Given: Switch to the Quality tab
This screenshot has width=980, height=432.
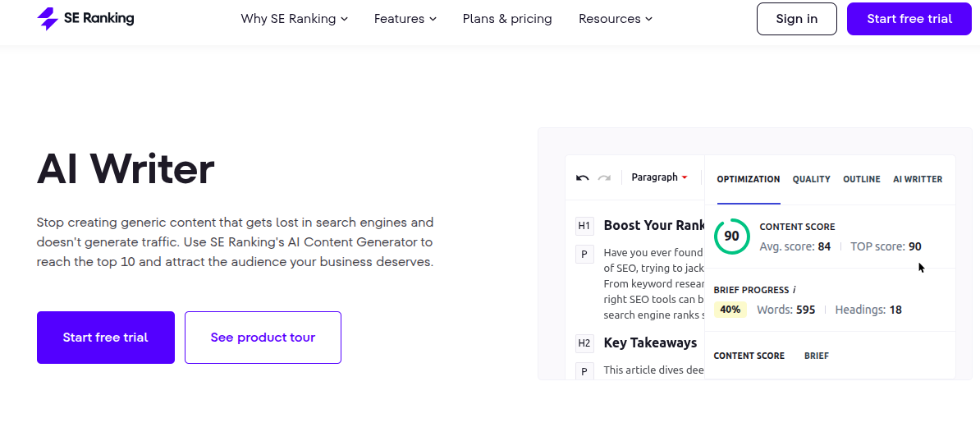Looking at the screenshot, I should point(811,179).
